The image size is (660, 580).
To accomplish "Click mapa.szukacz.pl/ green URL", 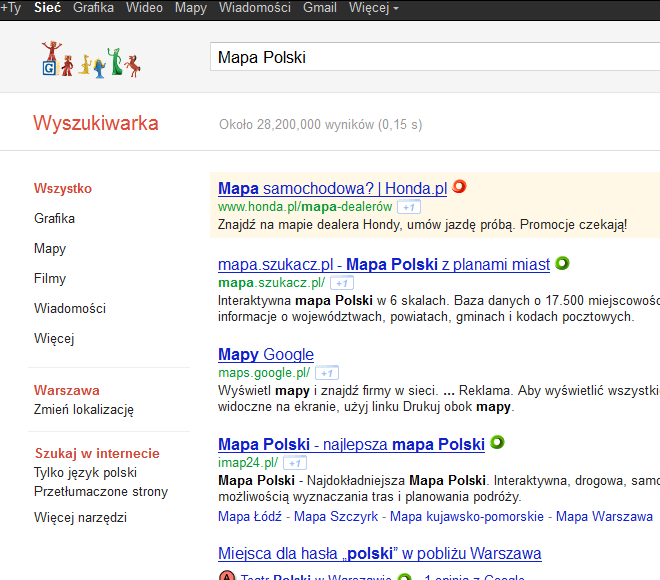I will (x=271, y=283).
